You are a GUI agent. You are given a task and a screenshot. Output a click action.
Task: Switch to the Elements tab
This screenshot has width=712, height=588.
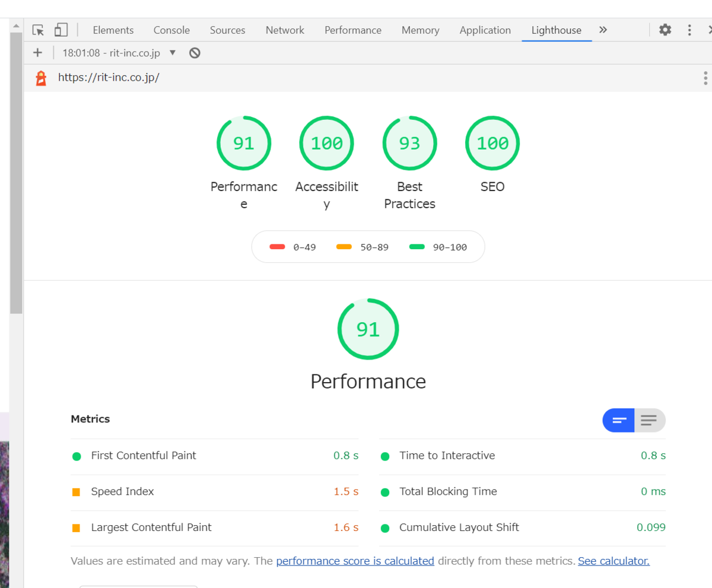pyautogui.click(x=113, y=30)
